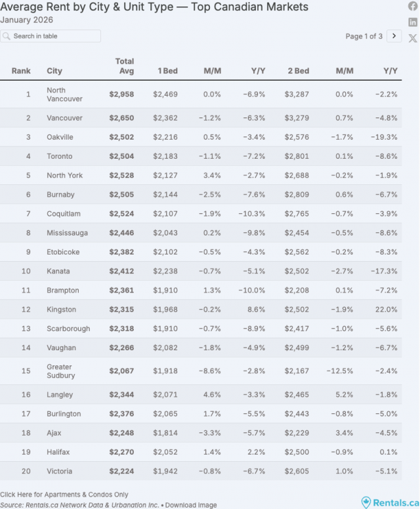Image resolution: width=420 pixels, height=509 pixels.
Task: Click the Page 1 of 3 indicator
Action: click(364, 36)
